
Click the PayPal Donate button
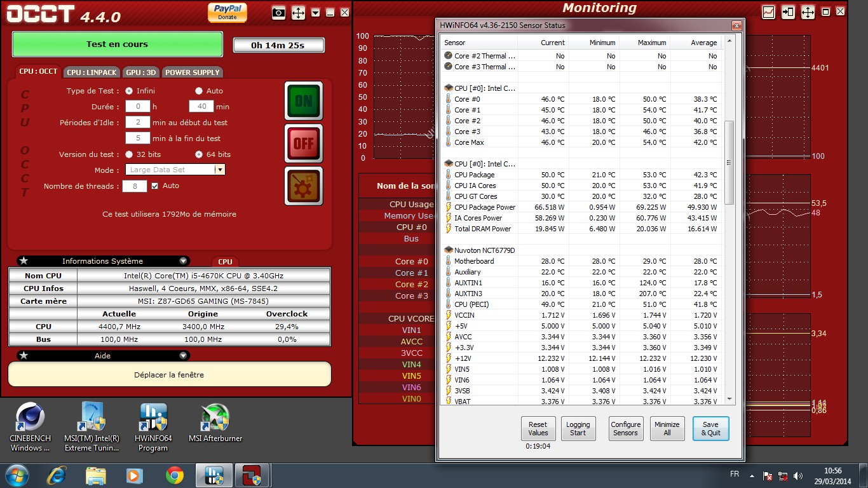227,12
